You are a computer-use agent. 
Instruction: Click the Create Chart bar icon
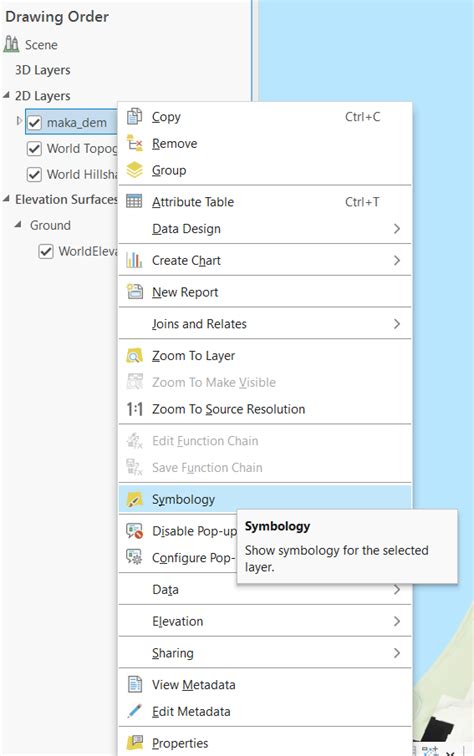pos(134,260)
